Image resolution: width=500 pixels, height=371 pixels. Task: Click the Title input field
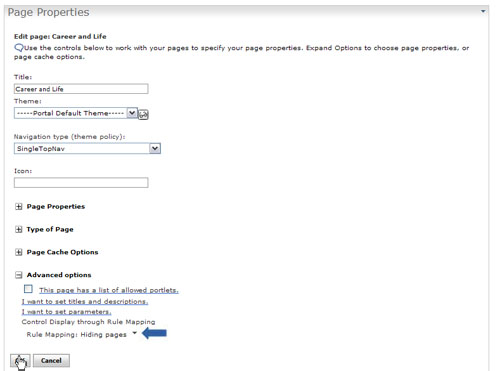pyautogui.click(x=81, y=89)
